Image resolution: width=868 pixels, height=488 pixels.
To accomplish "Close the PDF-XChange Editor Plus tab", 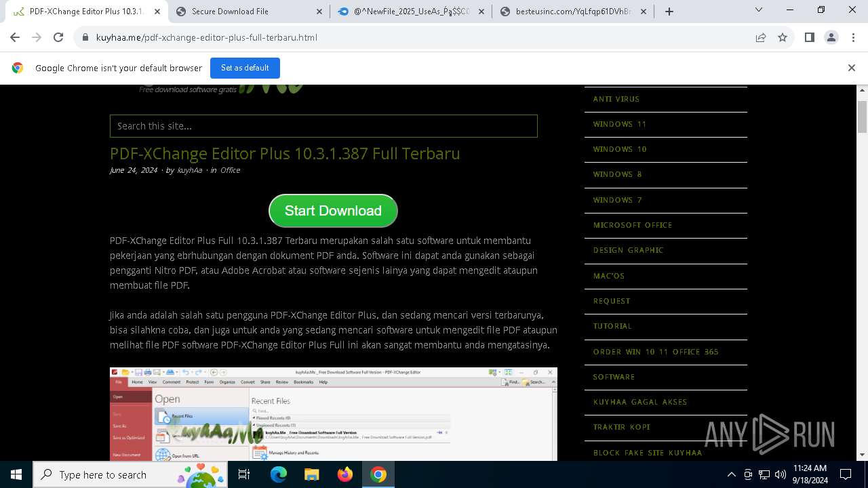I will pos(157,11).
